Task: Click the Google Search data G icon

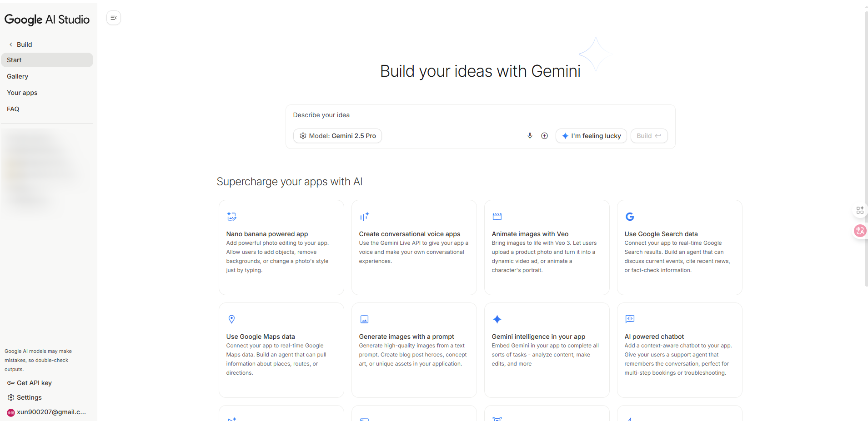Action: pyautogui.click(x=630, y=217)
